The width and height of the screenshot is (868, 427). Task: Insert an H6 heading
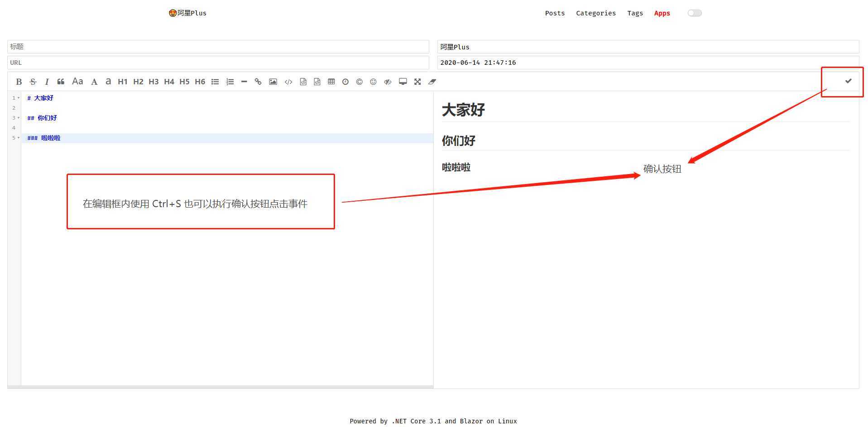pos(200,82)
